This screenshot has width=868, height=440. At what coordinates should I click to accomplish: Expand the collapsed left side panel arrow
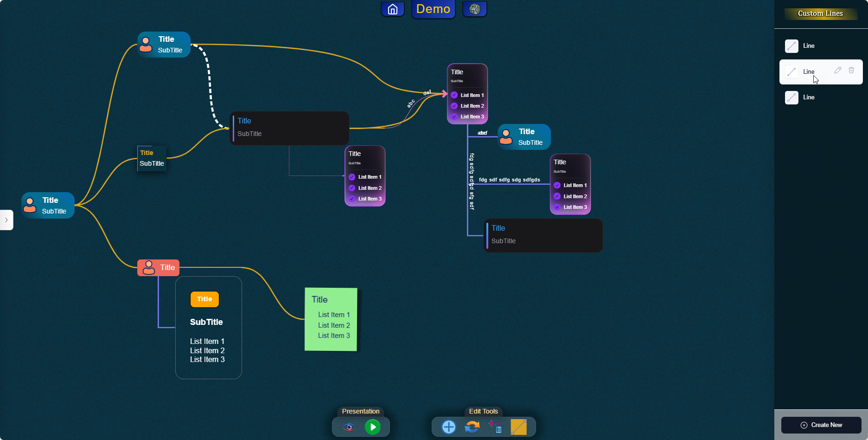click(x=6, y=220)
